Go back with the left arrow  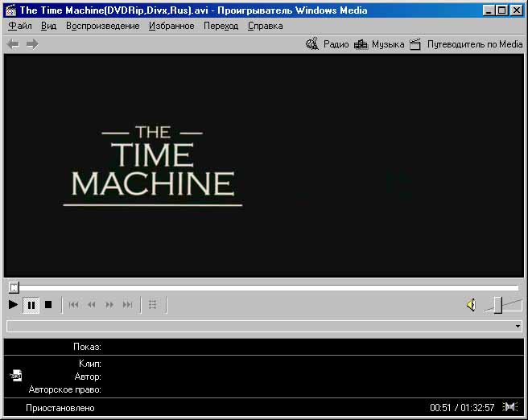(13, 43)
